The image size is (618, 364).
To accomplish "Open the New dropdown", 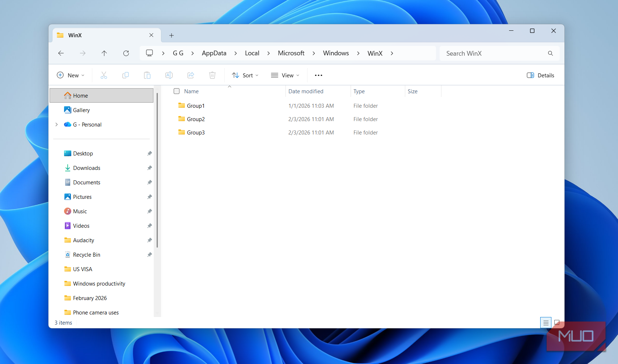I will point(71,75).
